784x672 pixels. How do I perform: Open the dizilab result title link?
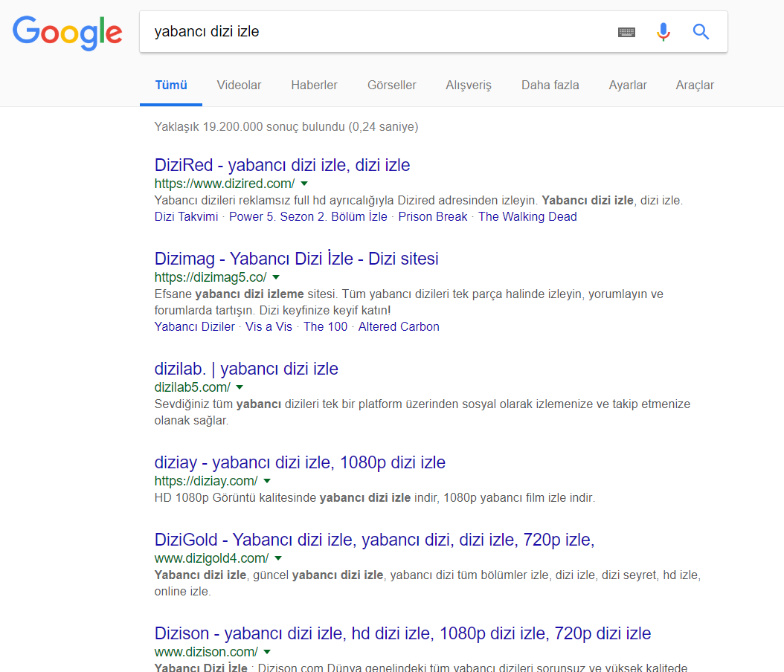(246, 369)
